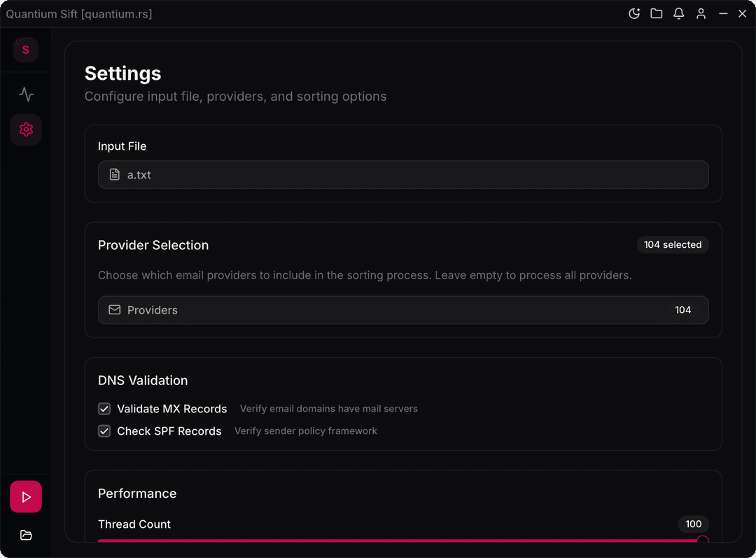Viewport: 756px width, 558px height.
Task: Click the Thread Count value 100 badge
Action: [693, 524]
